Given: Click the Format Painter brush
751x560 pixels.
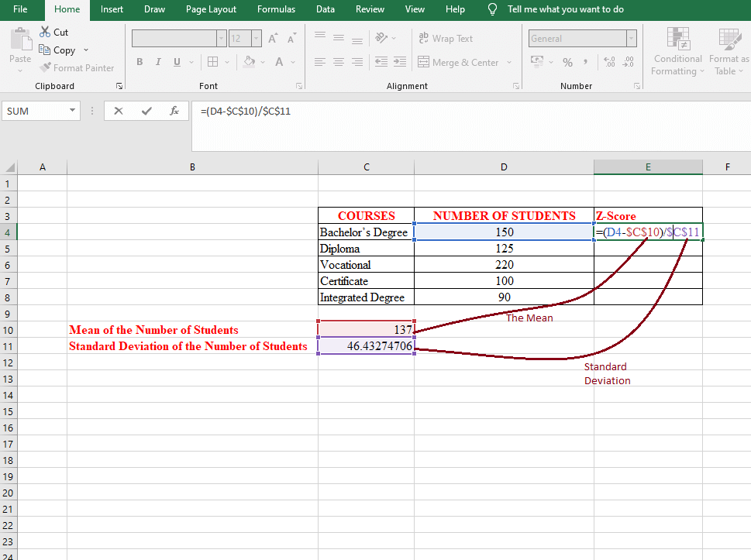Looking at the screenshot, I should pos(46,68).
